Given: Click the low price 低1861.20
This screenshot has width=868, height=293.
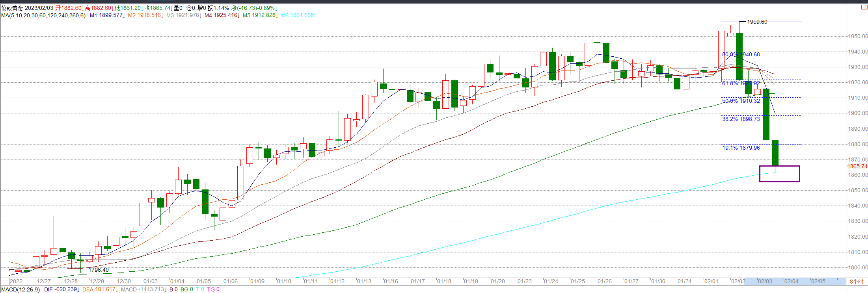Looking at the screenshot, I should pos(129,8).
